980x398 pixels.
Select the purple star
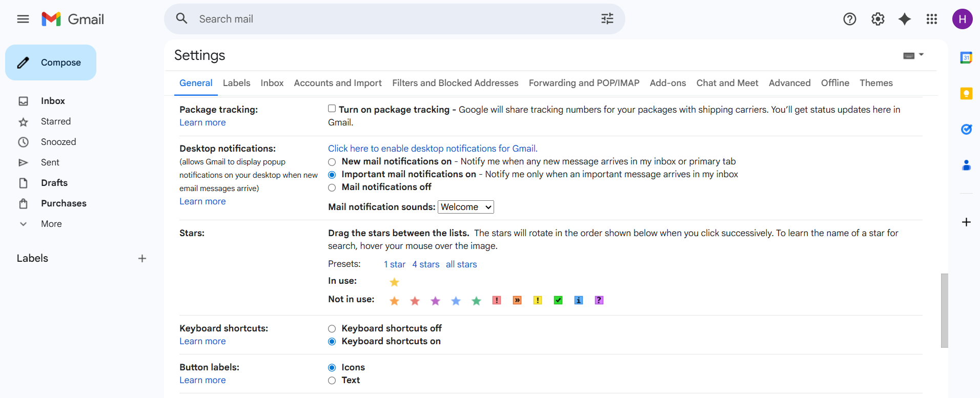pos(435,301)
